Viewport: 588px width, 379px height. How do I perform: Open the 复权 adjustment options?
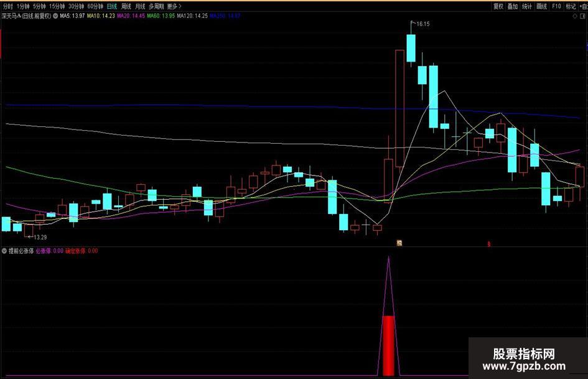coord(498,6)
